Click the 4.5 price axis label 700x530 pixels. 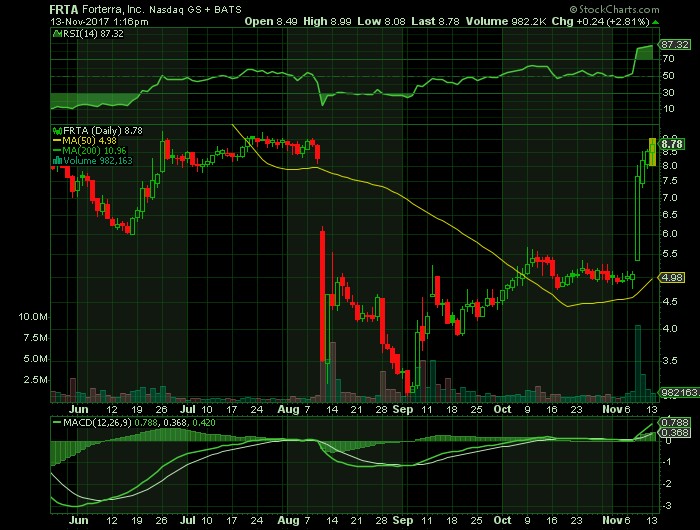coord(671,302)
